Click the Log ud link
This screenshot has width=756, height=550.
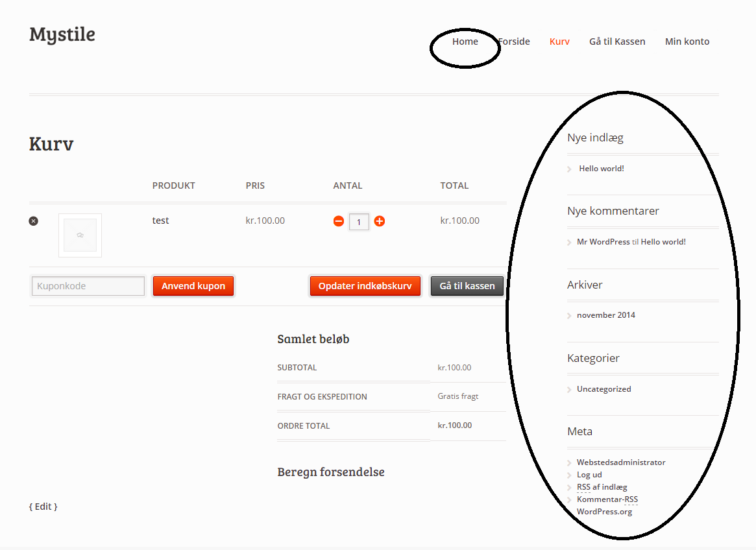tap(589, 475)
